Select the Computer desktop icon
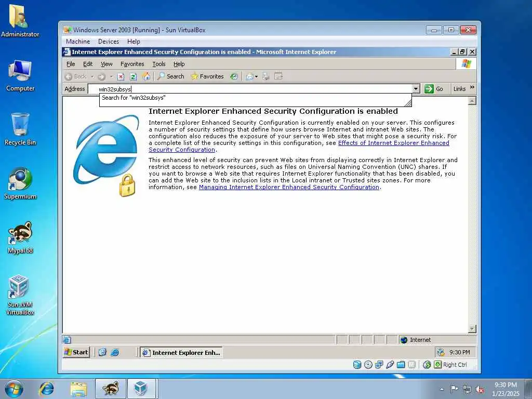This screenshot has height=399, width=532. coord(20,76)
